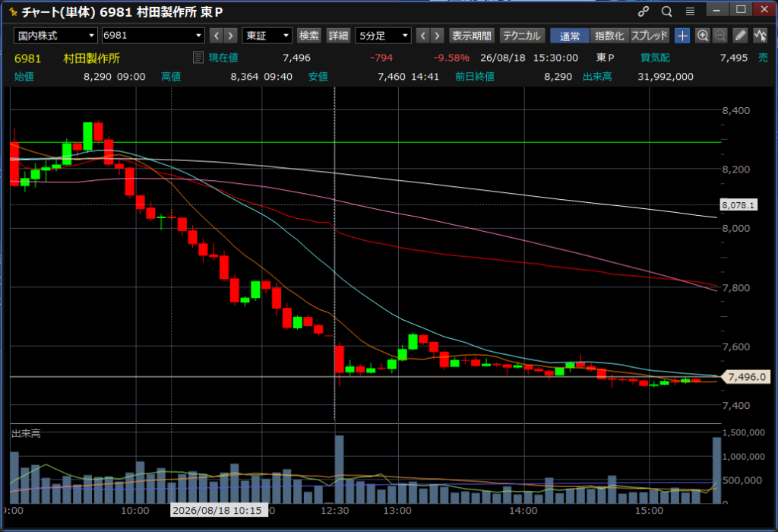Viewport: 778px width, 532px height.
Task: Open the hamburger menu in title bar
Action: click(690, 11)
